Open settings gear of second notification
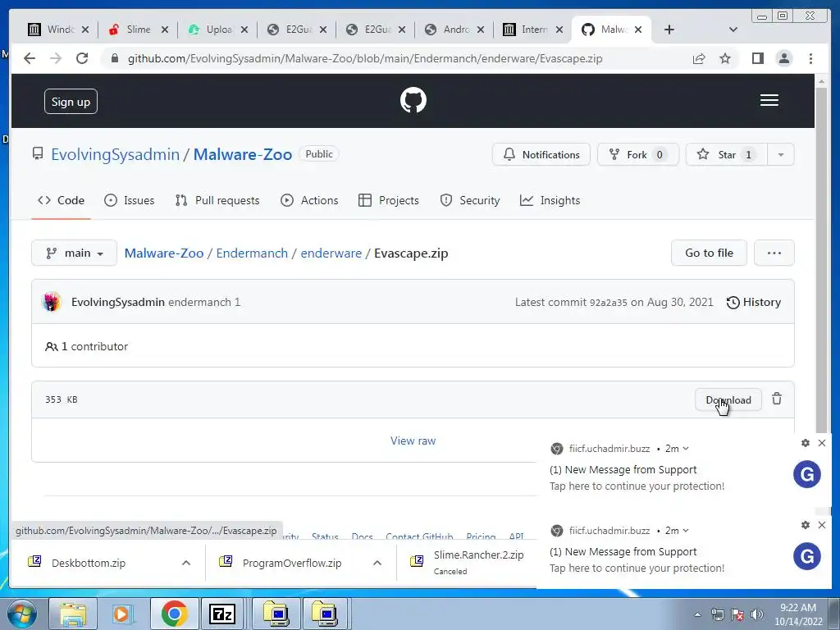 (806, 525)
